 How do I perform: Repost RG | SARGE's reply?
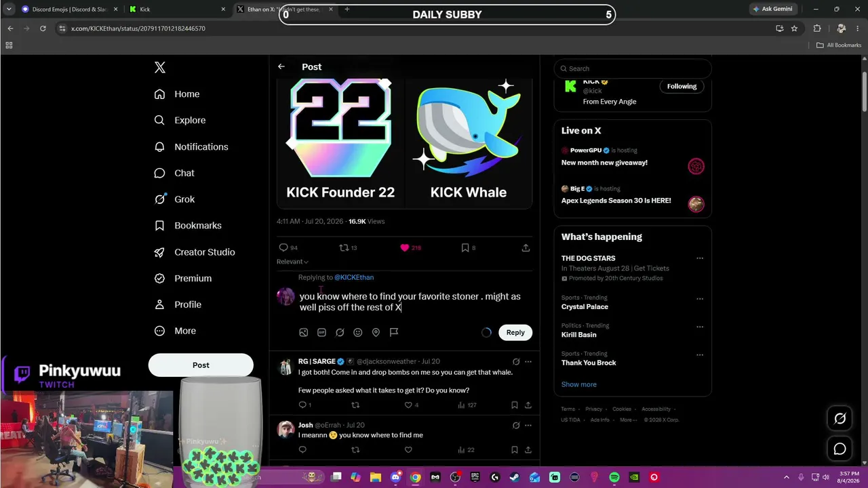coord(355,405)
